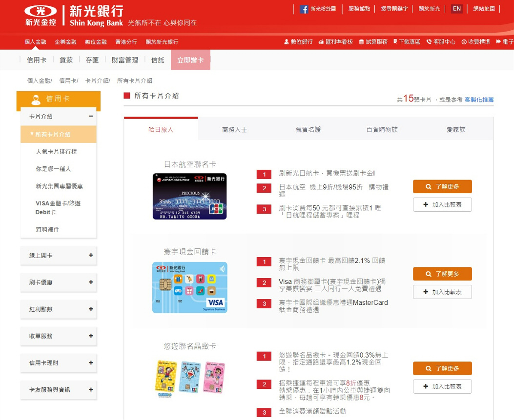The image size is (514, 420).
Task: Open the 信託 submenu item
Action: click(x=158, y=60)
